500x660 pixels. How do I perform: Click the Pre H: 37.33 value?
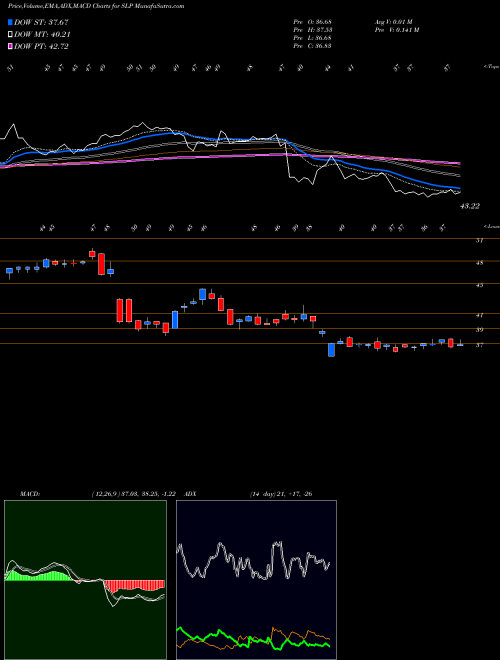pyautogui.click(x=312, y=30)
